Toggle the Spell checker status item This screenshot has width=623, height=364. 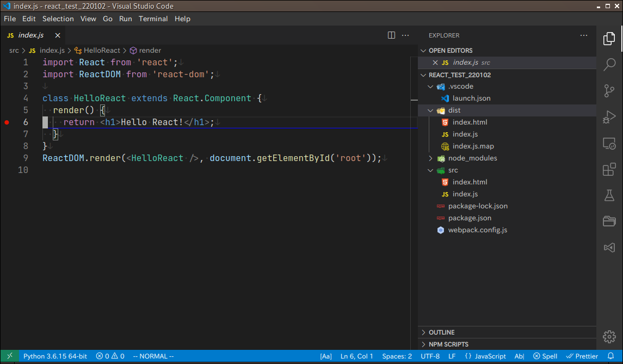(545, 356)
